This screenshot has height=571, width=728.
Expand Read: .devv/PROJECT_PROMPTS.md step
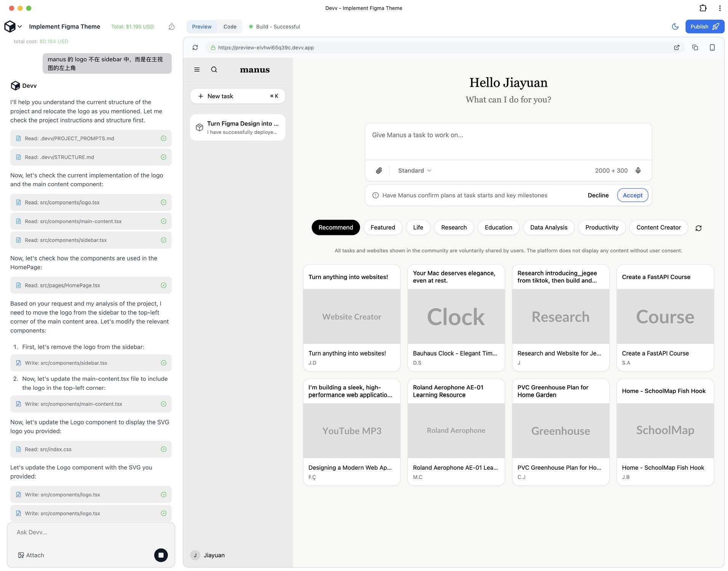click(x=91, y=138)
